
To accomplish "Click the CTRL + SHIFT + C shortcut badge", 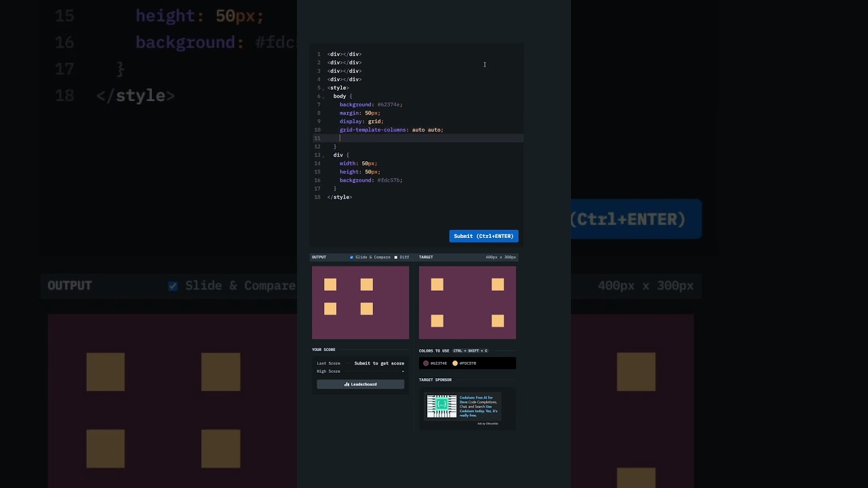I will [x=471, y=351].
